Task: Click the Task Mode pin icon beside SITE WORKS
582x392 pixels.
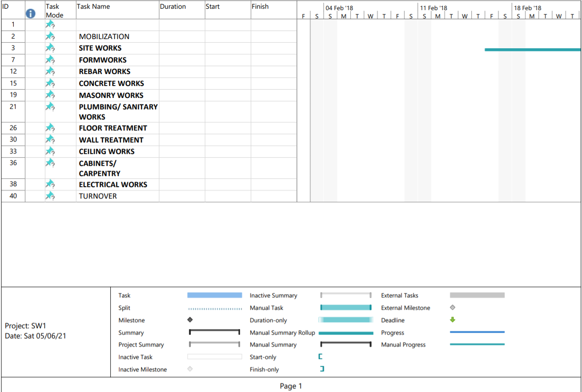Action: click(x=50, y=47)
